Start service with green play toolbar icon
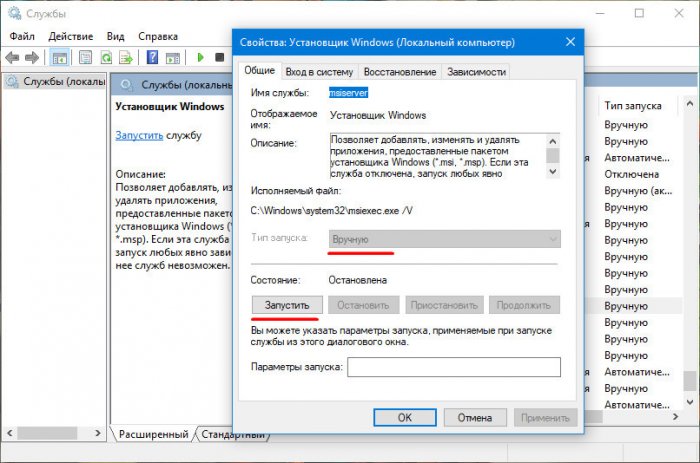 point(200,57)
